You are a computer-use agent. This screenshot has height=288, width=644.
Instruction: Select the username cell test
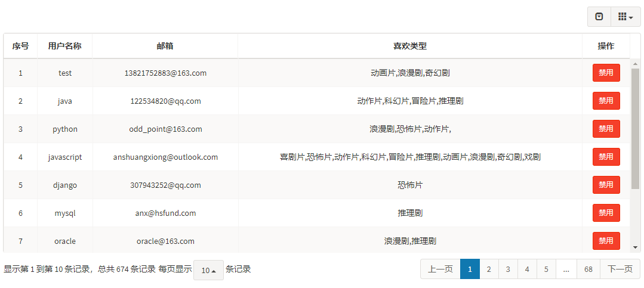[65, 73]
